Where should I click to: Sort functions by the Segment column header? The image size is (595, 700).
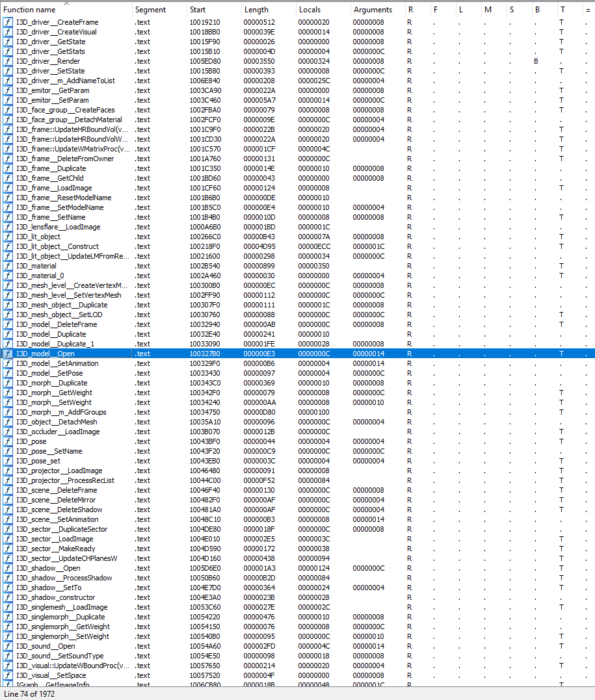point(150,10)
